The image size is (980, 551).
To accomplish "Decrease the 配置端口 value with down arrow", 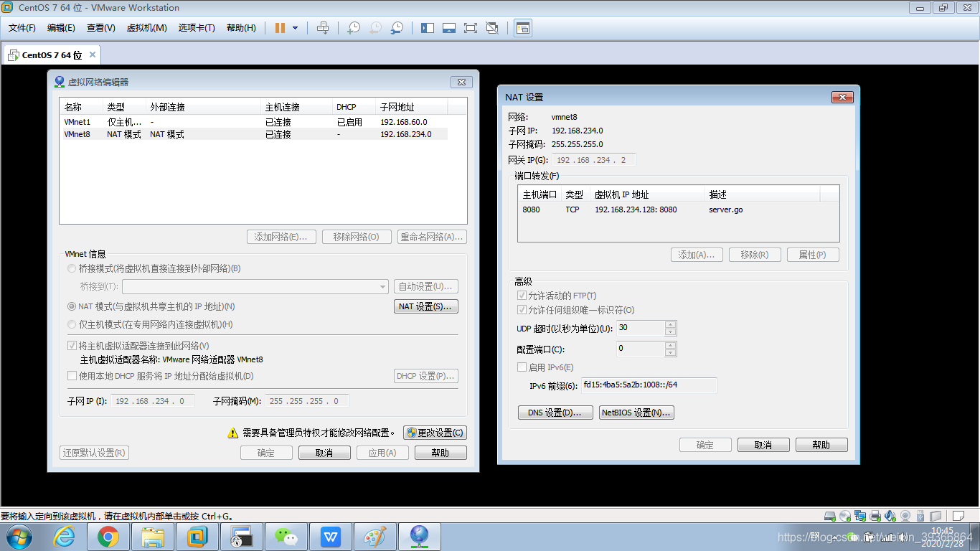I will click(671, 353).
